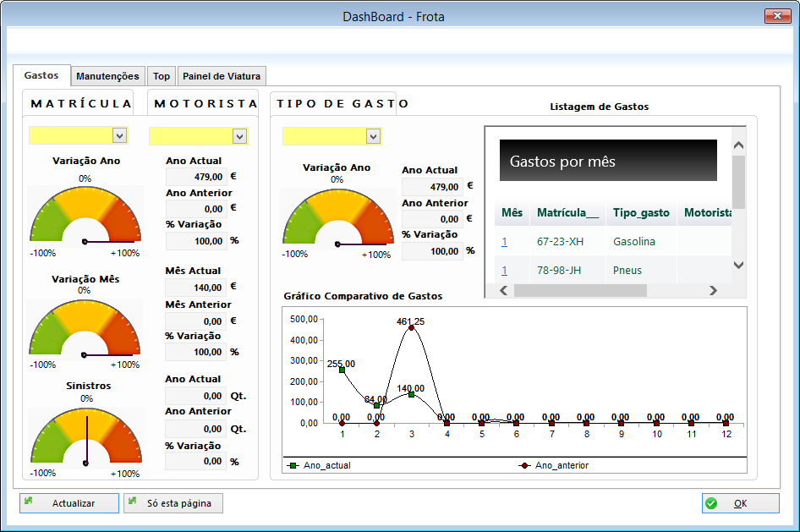Click the Variação Mês gauge
800x532 pixels.
coord(85,328)
